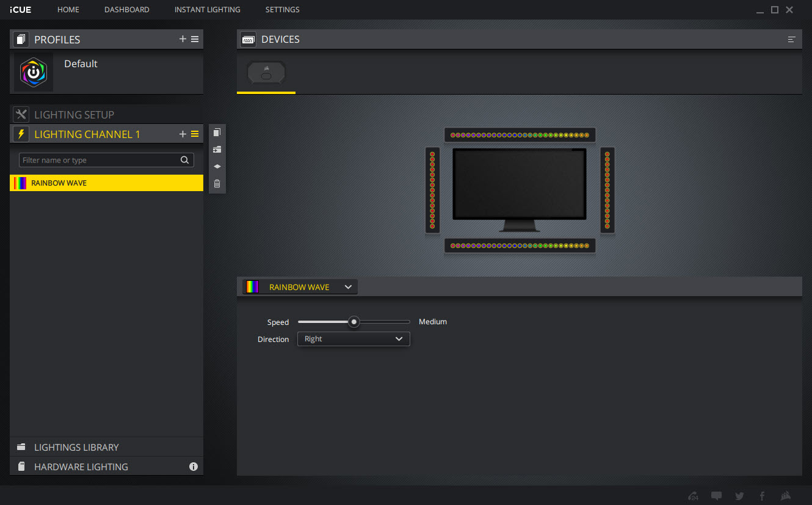Click the Speed slider handle

[353, 322]
